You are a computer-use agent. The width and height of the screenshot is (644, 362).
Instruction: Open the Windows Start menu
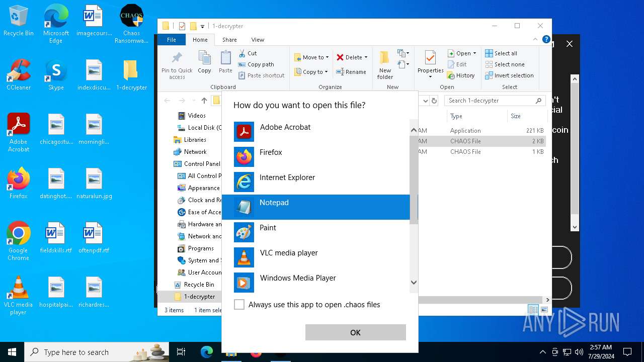pyautogui.click(x=12, y=352)
